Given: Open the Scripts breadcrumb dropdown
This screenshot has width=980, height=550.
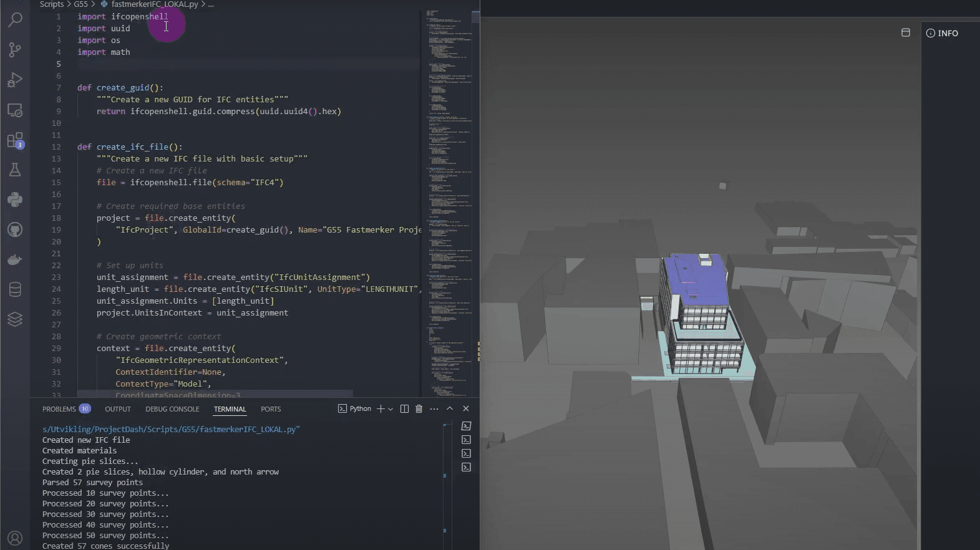Looking at the screenshot, I should (52, 4).
